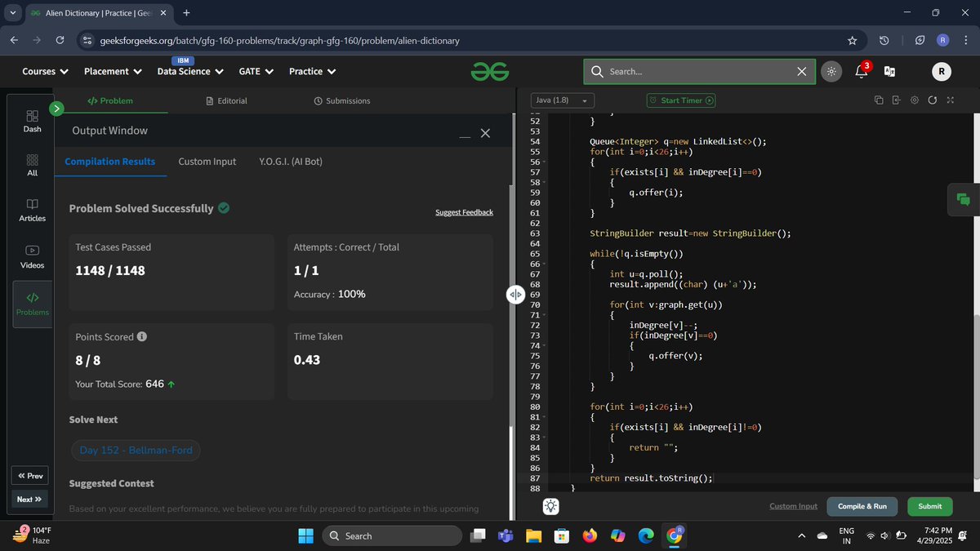
Task: Open the Chrome tab search dropdown
Action: [12, 13]
